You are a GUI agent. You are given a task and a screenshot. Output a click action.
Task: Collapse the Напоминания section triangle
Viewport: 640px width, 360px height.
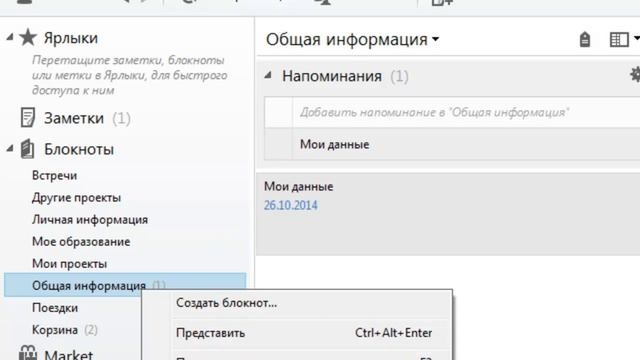268,75
